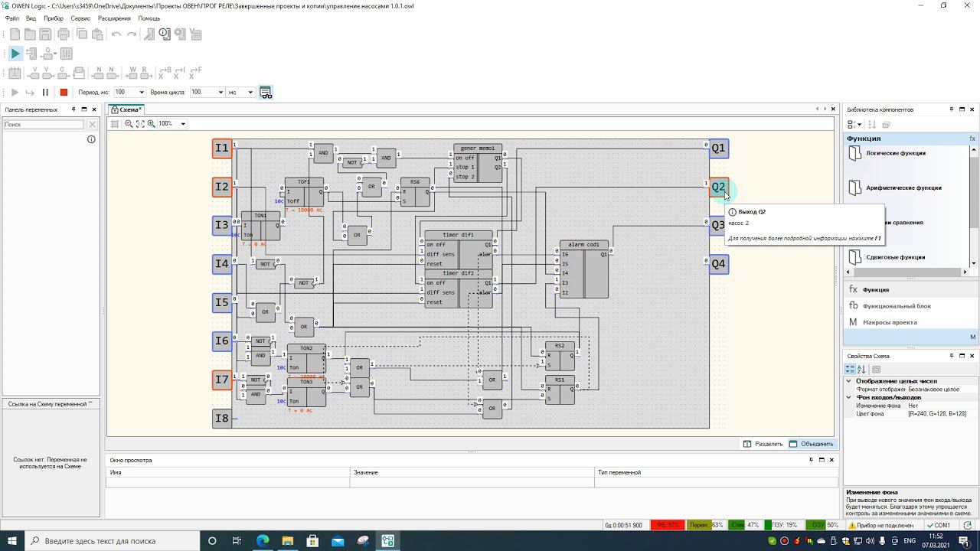Zoom in on the schema canvas
This screenshot has height=551, width=980.
pyautogui.click(x=152, y=124)
